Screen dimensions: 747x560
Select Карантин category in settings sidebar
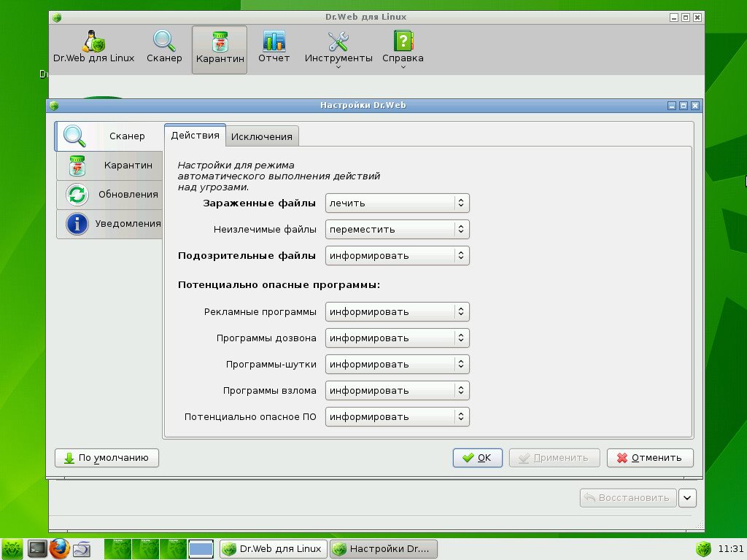[x=109, y=166]
